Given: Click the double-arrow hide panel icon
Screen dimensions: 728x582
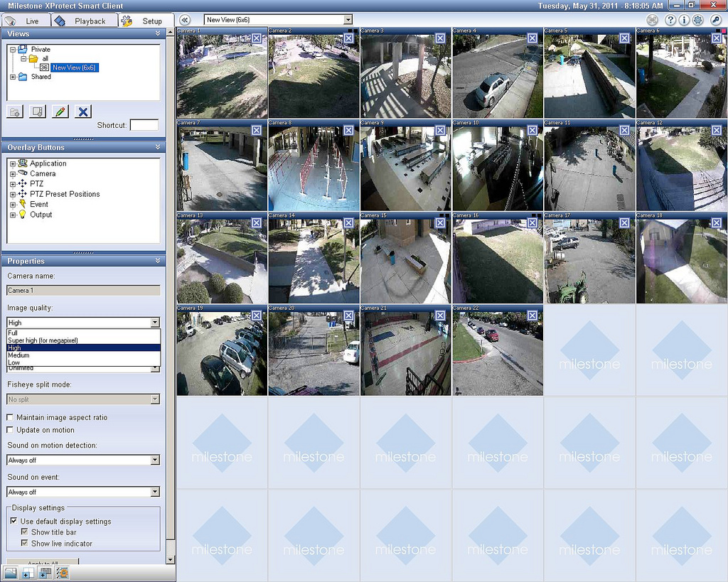Looking at the screenshot, I should coord(185,20).
